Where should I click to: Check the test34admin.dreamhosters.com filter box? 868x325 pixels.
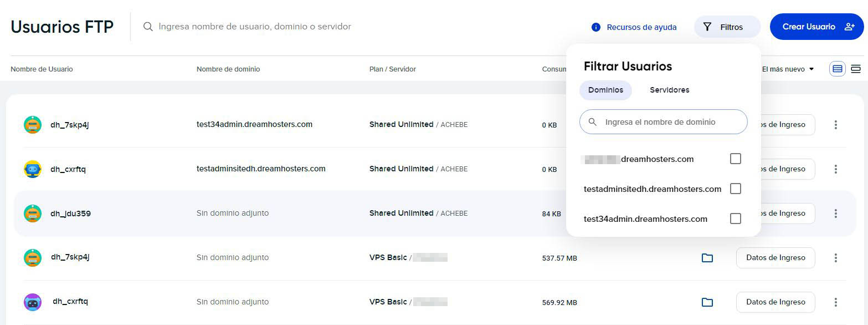click(x=735, y=219)
